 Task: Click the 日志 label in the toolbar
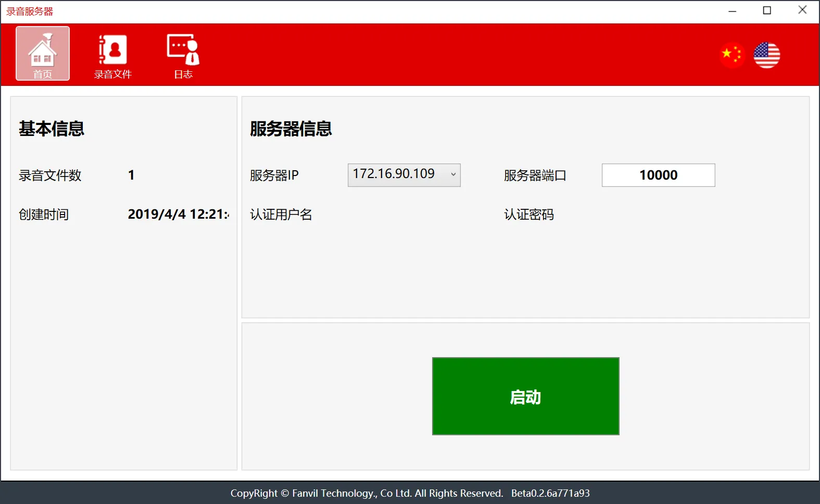pos(183,74)
